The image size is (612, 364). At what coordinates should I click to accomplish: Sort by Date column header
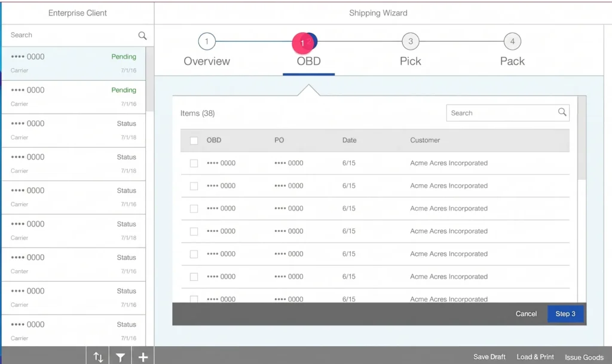pyautogui.click(x=349, y=140)
